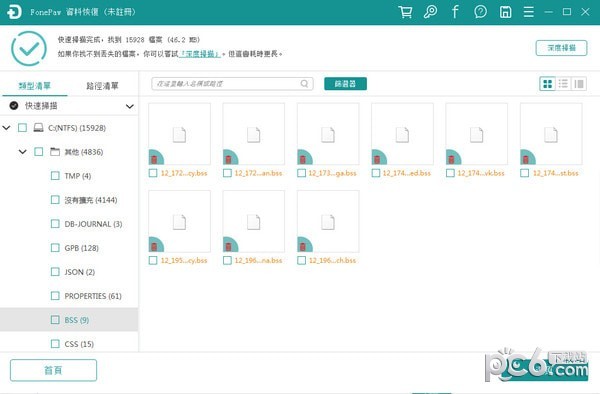Check the JSON (2) checkbox
This screenshot has height=394, width=600.
55,272
